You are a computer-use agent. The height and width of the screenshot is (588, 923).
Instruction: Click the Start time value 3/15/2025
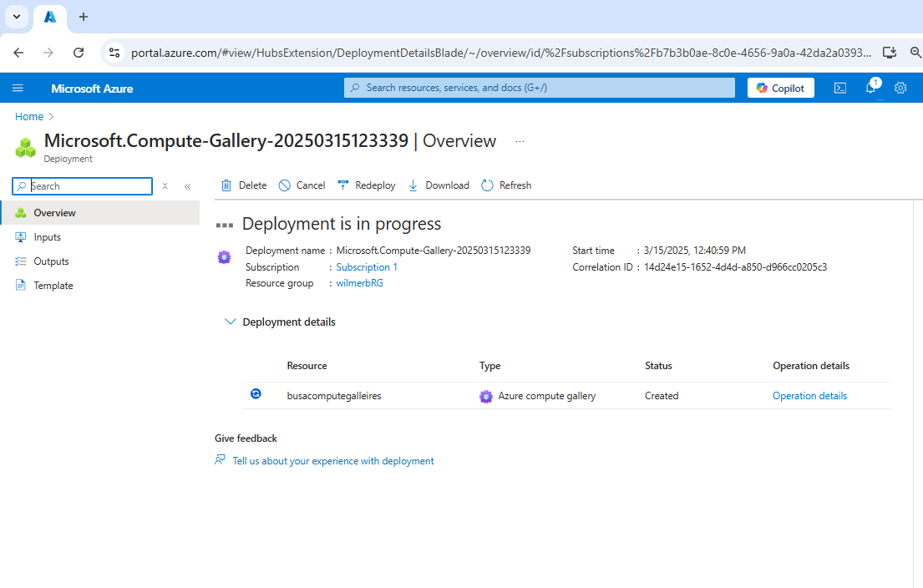pos(695,251)
